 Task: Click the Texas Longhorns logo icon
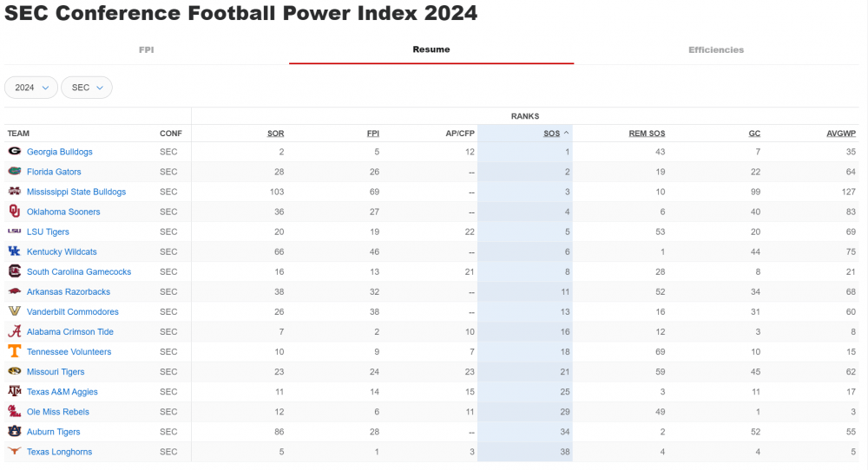tap(15, 452)
